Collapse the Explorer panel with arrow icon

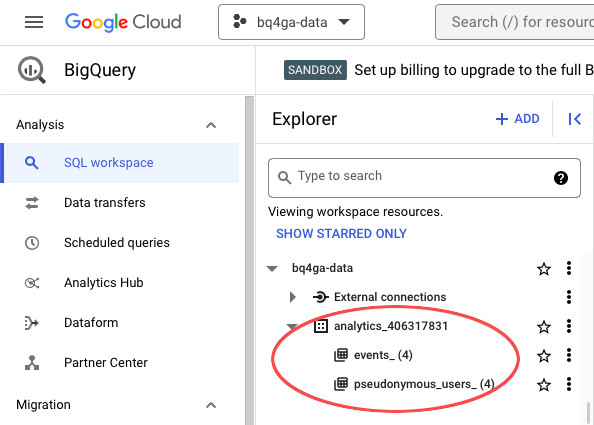574,119
